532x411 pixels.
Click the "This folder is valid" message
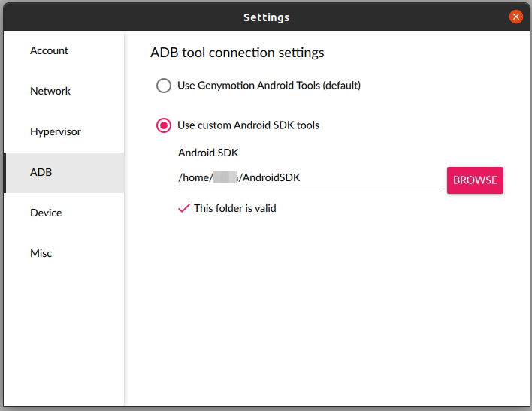pyautogui.click(x=235, y=208)
